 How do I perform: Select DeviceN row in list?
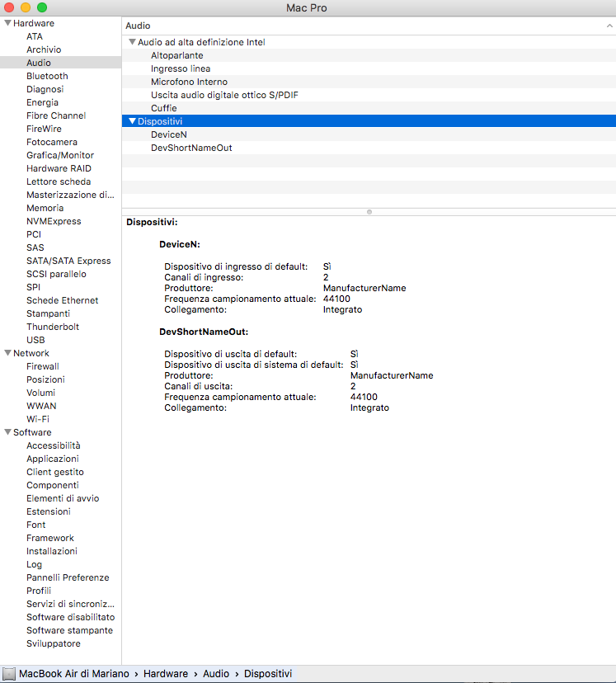(x=369, y=134)
